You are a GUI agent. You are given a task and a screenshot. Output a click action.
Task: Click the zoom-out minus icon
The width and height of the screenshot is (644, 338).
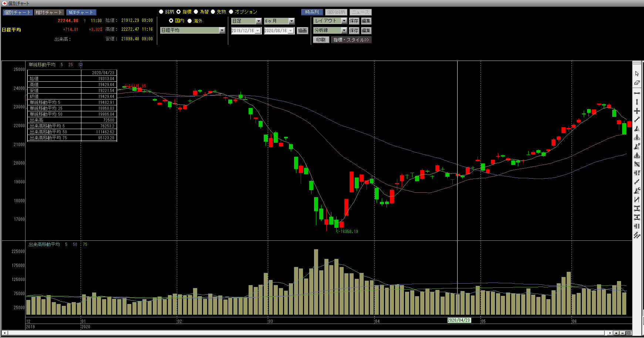[623, 333]
